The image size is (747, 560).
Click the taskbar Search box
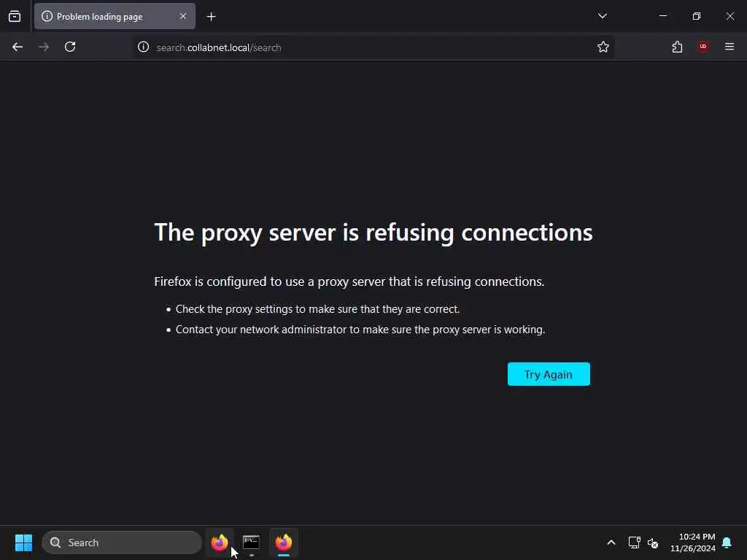coord(122,542)
